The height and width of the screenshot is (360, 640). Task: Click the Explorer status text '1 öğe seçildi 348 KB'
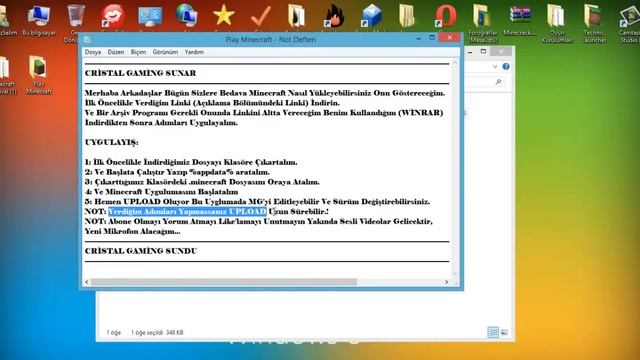(157, 333)
